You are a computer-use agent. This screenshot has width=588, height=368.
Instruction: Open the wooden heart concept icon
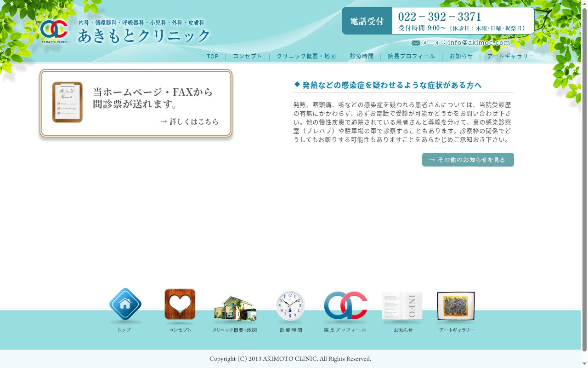coord(180,304)
